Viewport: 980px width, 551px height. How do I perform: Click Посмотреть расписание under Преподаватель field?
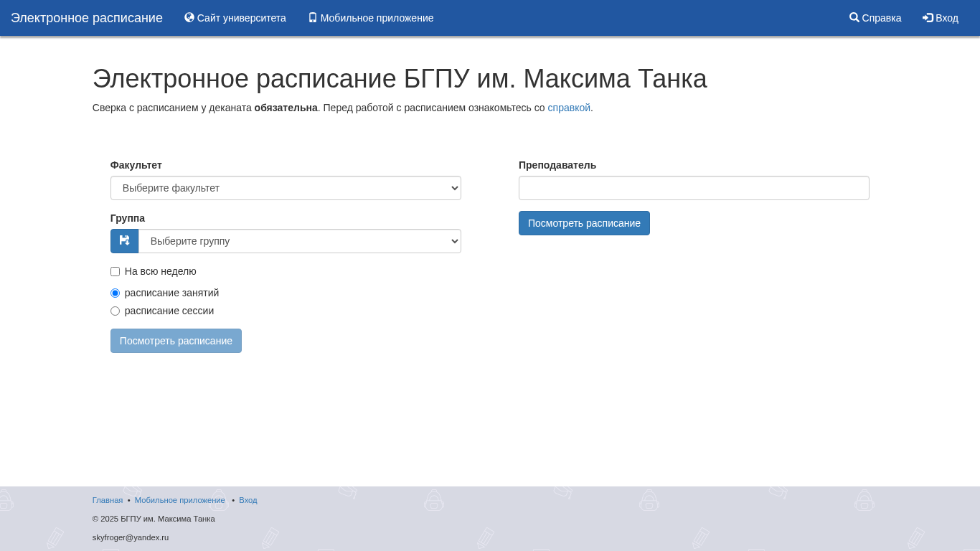(584, 223)
